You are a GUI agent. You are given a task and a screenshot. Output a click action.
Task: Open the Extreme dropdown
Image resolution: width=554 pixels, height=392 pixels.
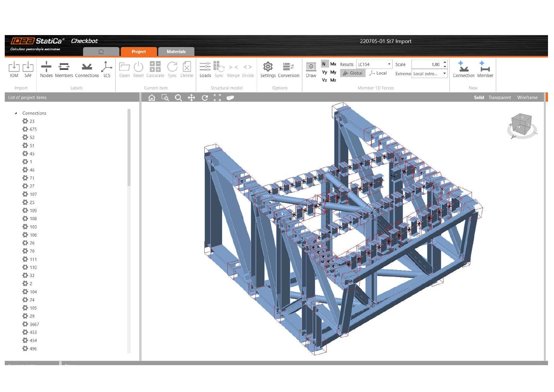[430, 74]
